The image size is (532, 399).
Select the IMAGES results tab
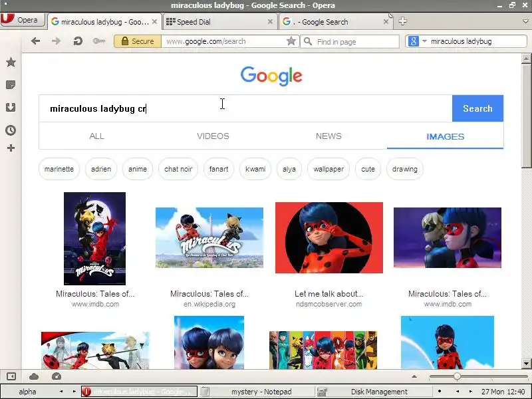(445, 136)
